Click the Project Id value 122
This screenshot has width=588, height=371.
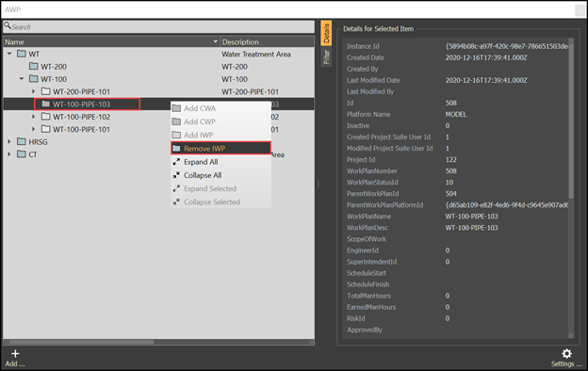coord(450,160)
